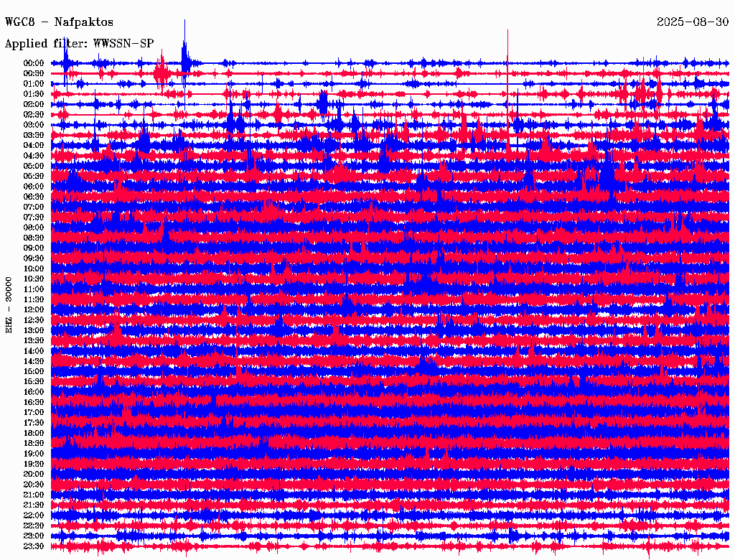This screenshot has width=735, height=560.
Task: Select the 18:30 time label
Action: [34, 443]
